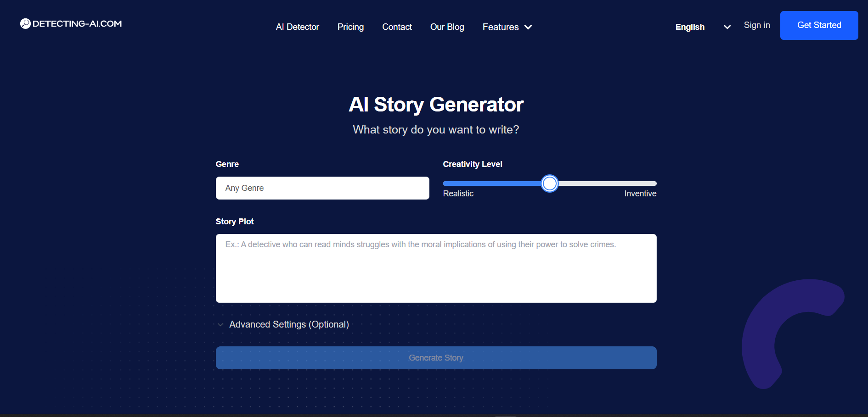This screenshot has height=417, width=868.
Task: Open the AI Detector page
Action: coord(297,27)
